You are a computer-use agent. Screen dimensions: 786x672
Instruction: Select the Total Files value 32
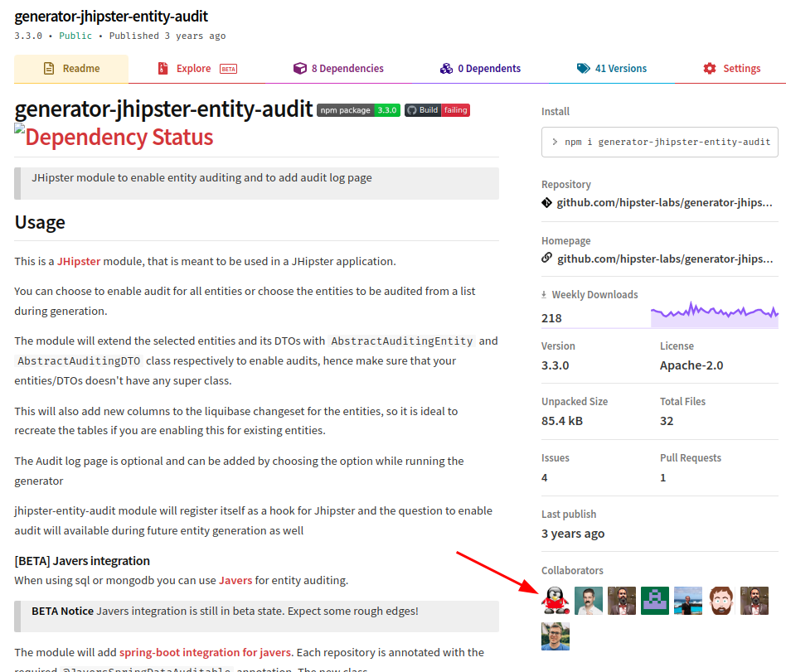[x=667, y=422]
